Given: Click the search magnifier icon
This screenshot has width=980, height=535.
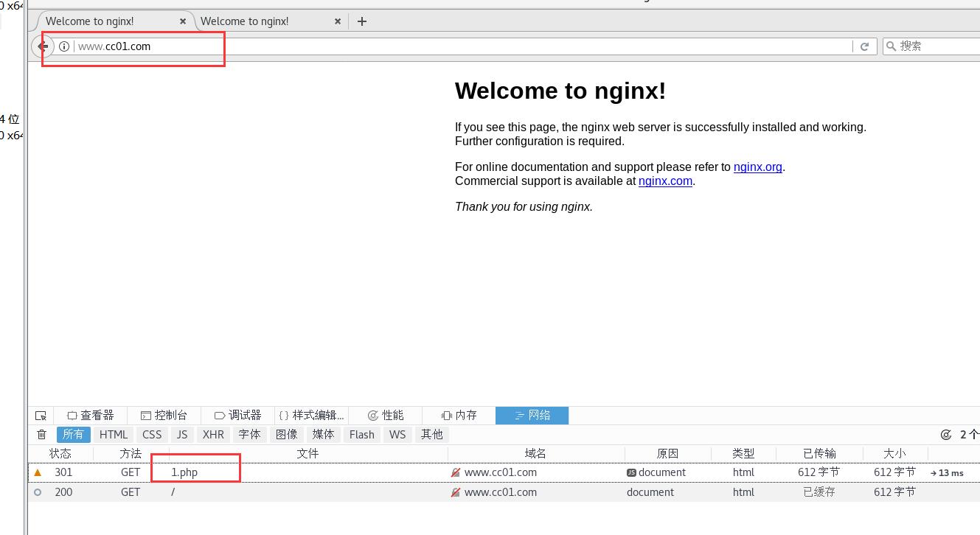Looking at the screenshot, I should click(891, 46).
